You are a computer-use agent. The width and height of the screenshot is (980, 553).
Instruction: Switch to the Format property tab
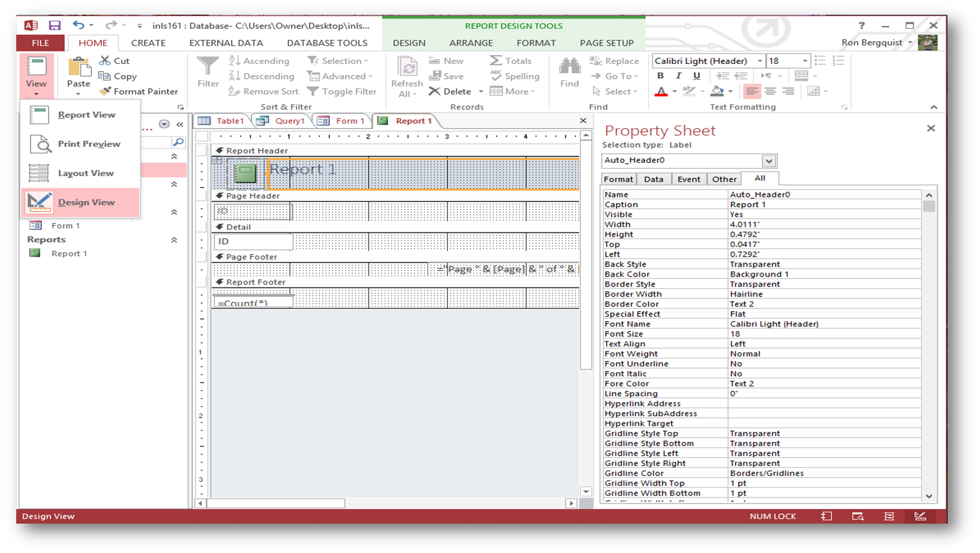pos(618,179)
